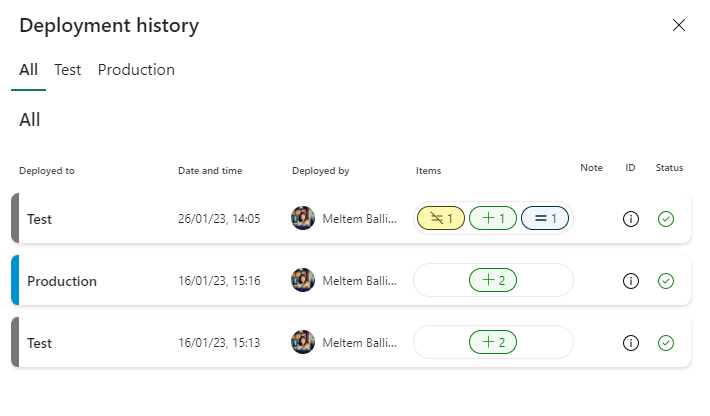Click the yellow different items badge

pos(441,218)
